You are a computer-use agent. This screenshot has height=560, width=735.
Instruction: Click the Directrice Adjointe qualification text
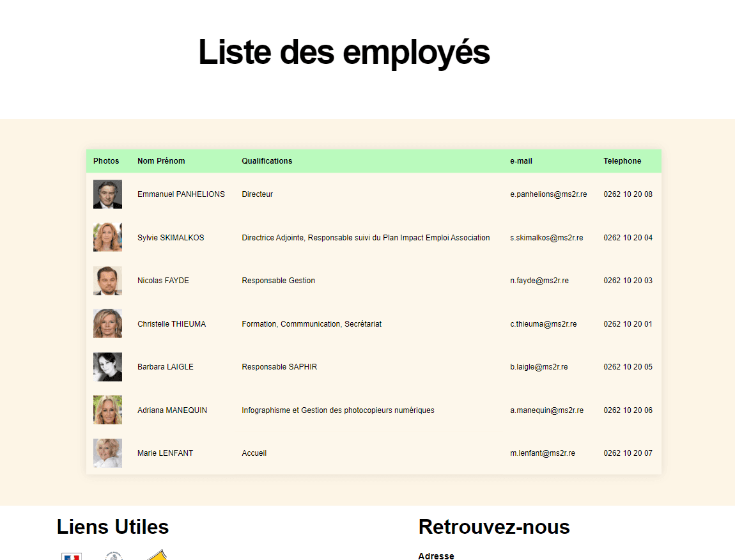pos(366,238)
